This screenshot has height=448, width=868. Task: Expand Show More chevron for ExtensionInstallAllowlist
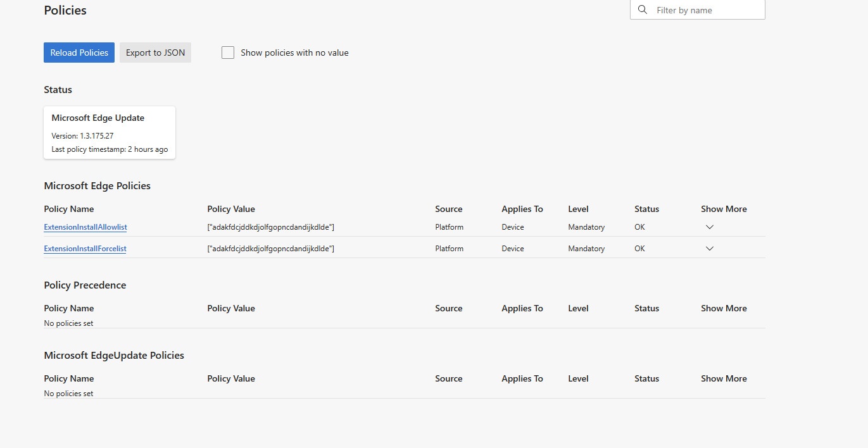pyautogui.click(x=709, y=227)
